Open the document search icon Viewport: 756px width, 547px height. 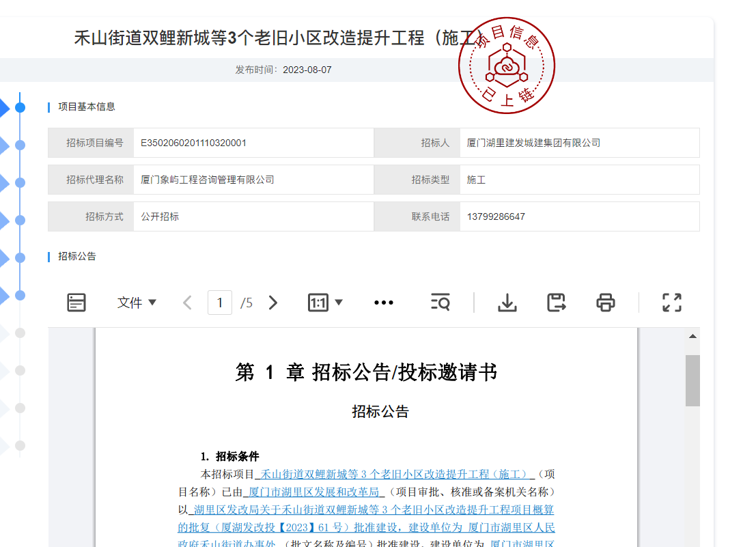pyautogui.click(x=440, y=303)
